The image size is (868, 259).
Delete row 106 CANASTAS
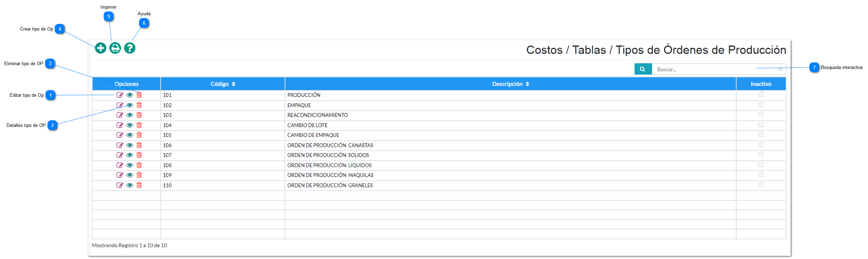pyautogui.click(x=139, y=145)
